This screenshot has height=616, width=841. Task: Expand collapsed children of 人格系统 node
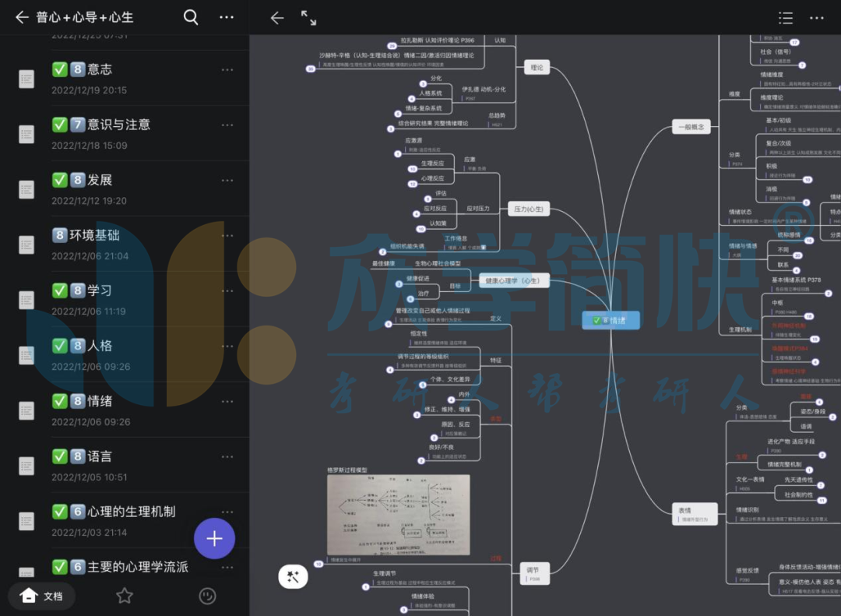click(411, 99)
